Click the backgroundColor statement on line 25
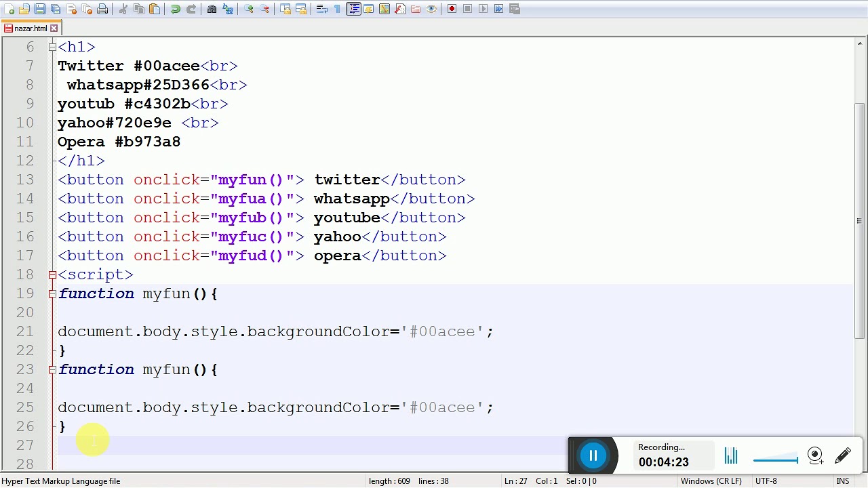 [x=275, y=407]
